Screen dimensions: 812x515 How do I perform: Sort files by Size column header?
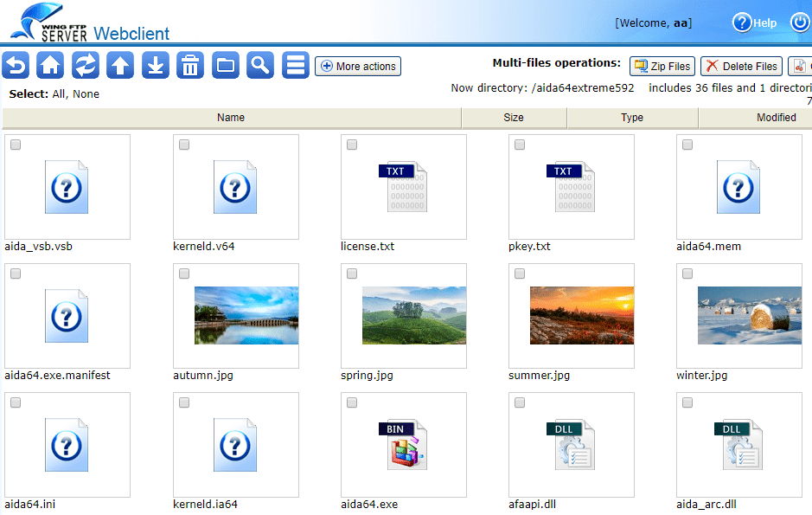[514, 118]
